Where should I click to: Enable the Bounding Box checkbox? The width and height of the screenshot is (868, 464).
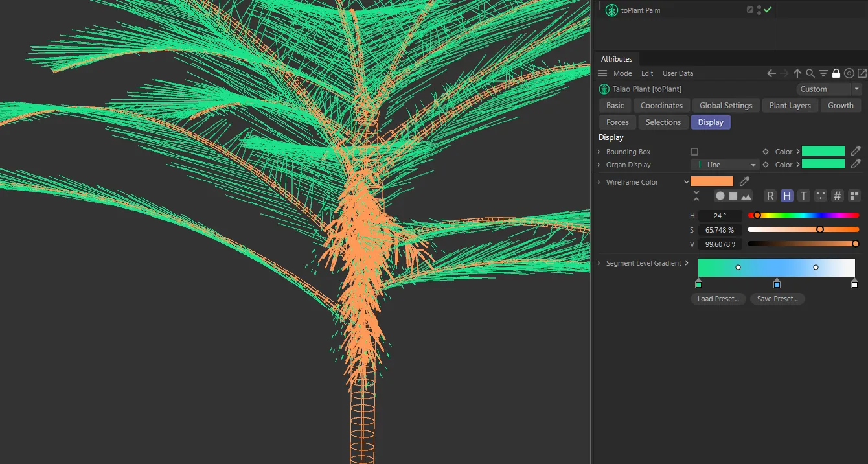tap(694, 152)
